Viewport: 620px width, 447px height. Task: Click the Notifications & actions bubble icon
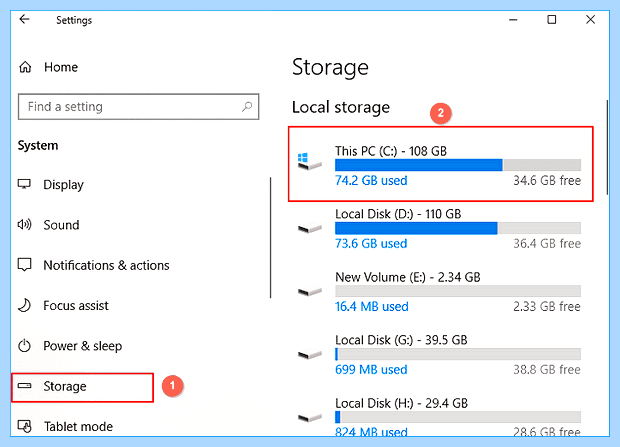pos(25,265)
